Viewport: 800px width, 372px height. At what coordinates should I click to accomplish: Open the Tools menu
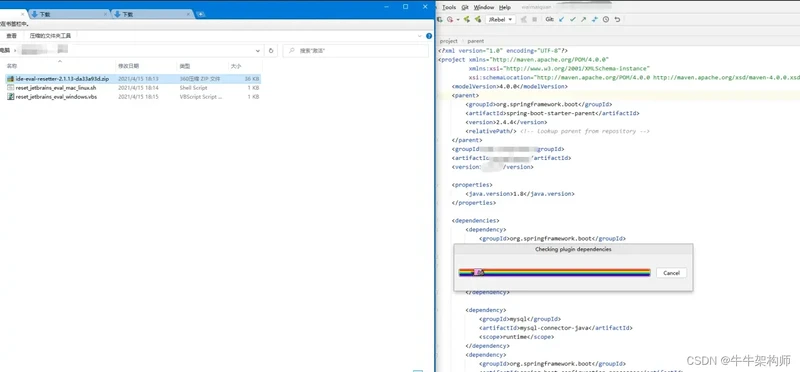[449, 7]
